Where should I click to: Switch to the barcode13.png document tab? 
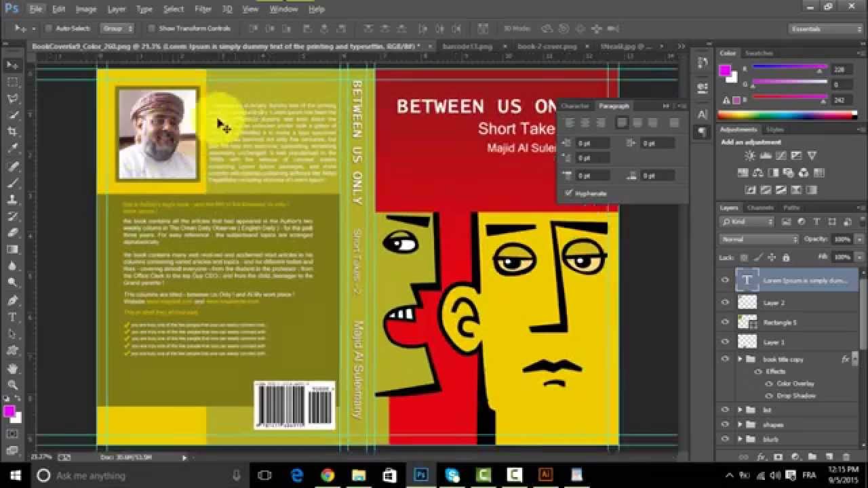(467, 46)
